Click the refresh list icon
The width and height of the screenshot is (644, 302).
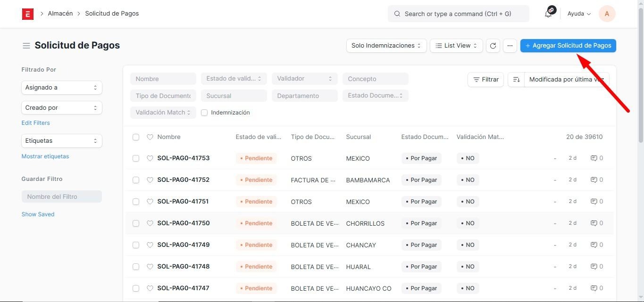pos(493,46)
